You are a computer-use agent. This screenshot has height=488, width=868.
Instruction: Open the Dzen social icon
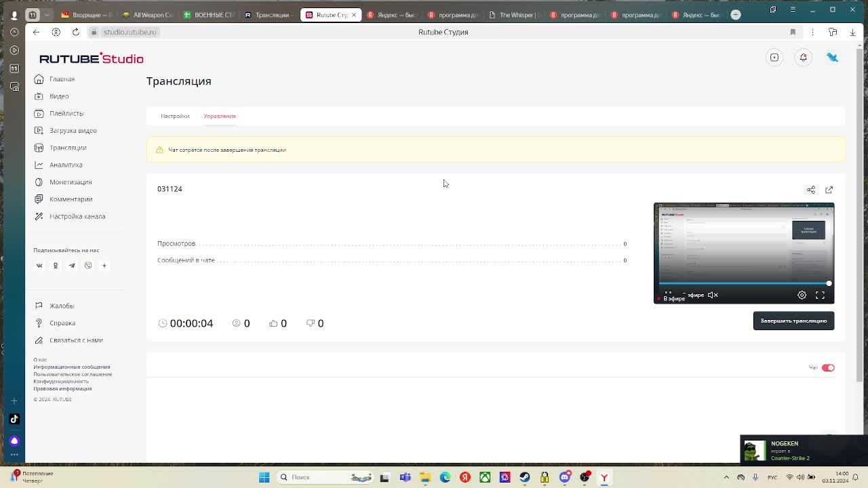tap(104, 266)
